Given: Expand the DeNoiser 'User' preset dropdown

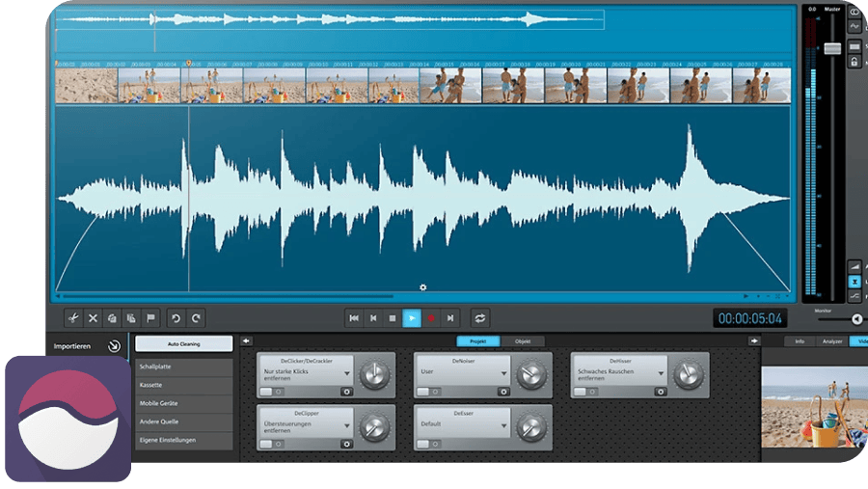Looking at the screenshot, I should (505, 372).
